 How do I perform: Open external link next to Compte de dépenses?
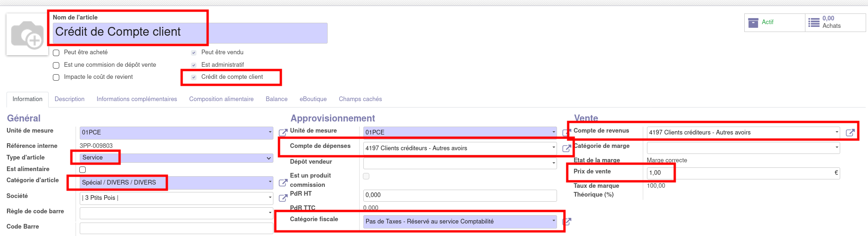566,148
